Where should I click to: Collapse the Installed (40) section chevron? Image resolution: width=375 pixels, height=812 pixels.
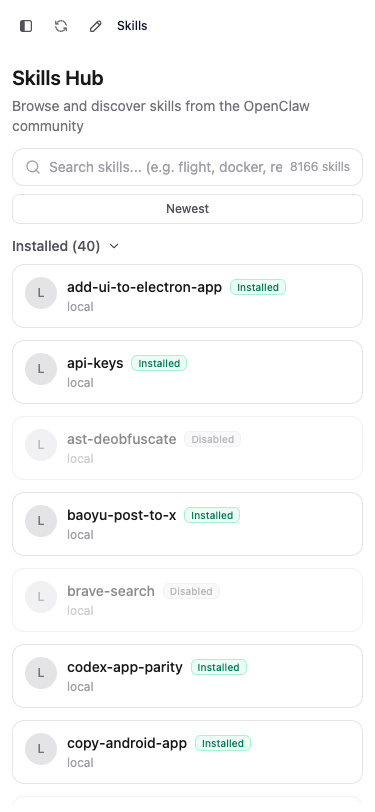coord(114,246)
